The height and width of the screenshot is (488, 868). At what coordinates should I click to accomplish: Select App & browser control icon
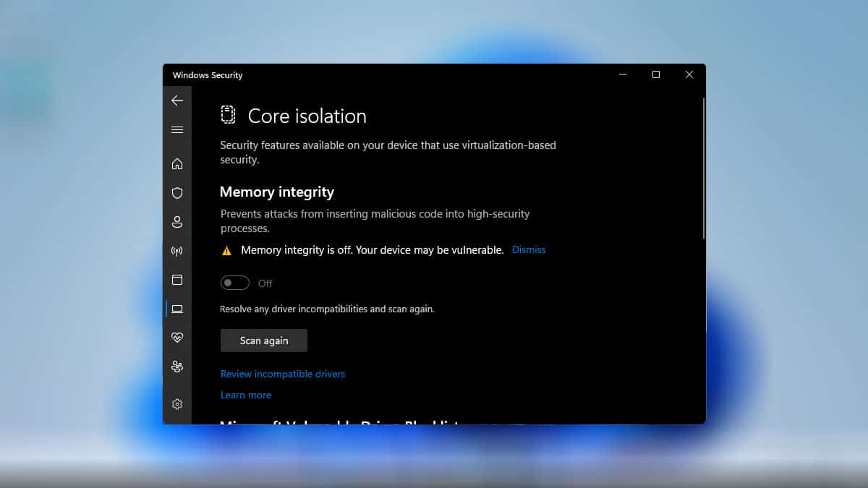click(x=177, y=280)
